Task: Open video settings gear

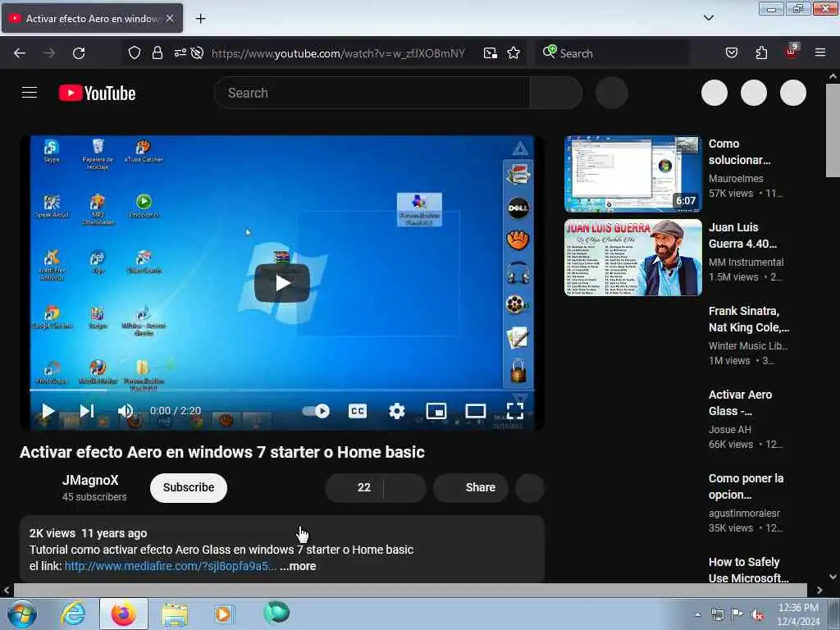Action: pyautogui.click(x=397, y=411)
